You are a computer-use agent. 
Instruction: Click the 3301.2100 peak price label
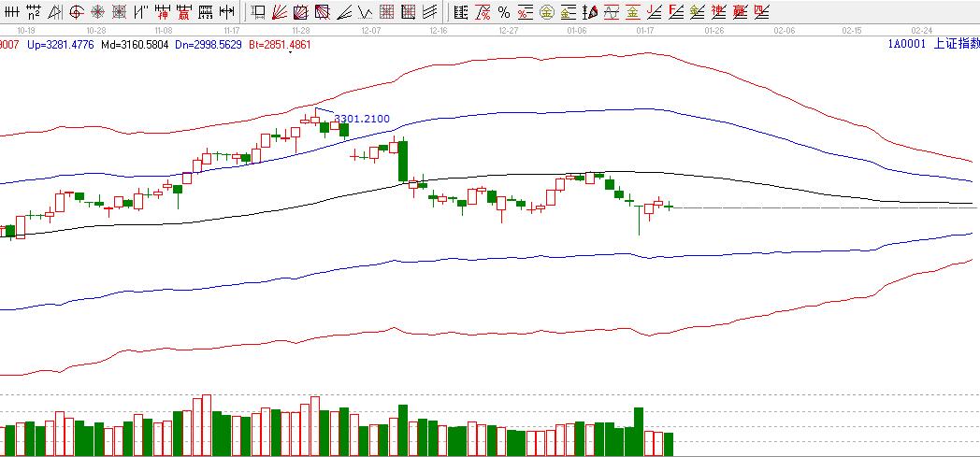[x=362, y=120]
